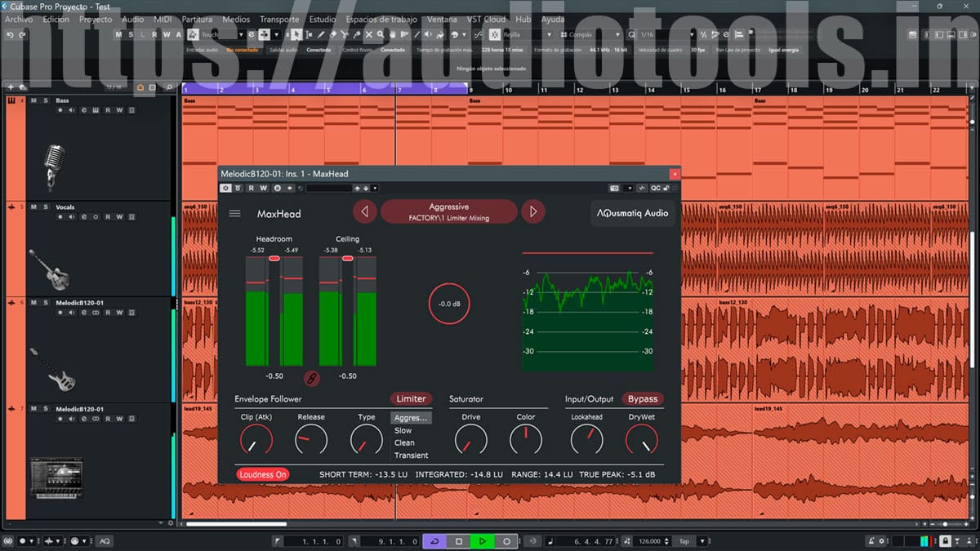Go to previous MaxHead preset
The width and height of the screenshot is (980, 551).
point(364,212)
